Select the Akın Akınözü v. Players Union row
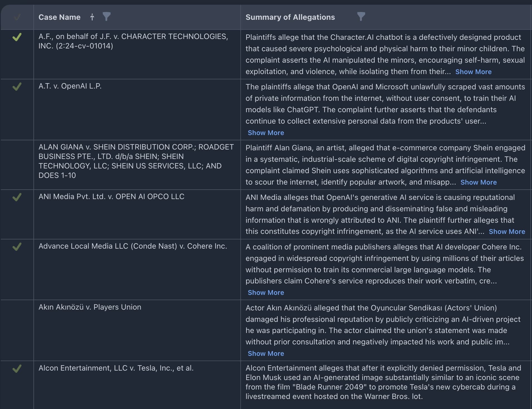The width and height of the screenshot is (532, 409). pos(17,307)
